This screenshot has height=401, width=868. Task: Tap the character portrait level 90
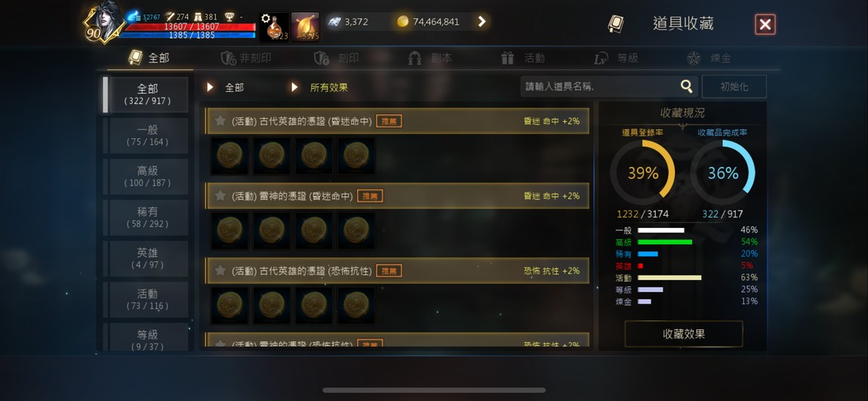tap(103, 24)
